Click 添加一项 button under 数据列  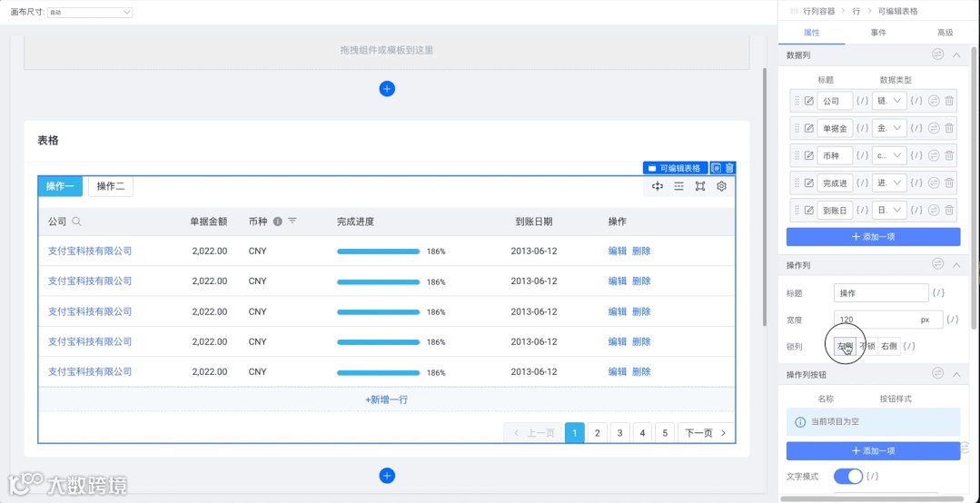point(873,237)
